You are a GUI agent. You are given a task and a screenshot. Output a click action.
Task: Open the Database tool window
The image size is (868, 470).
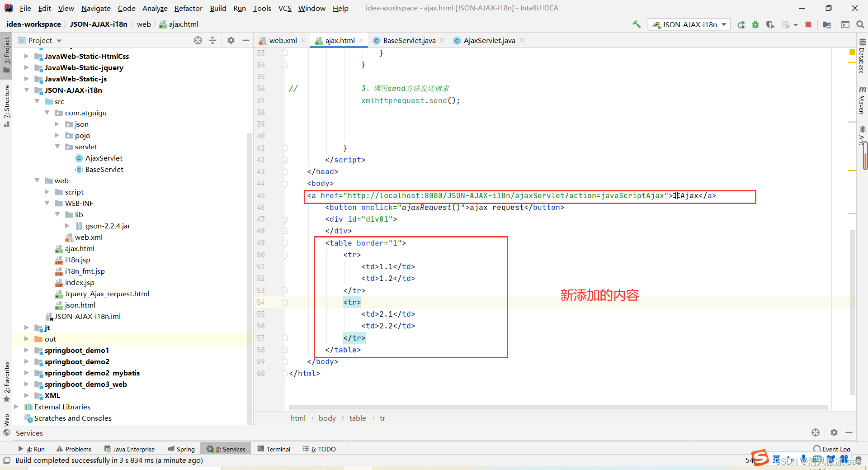pos(862,56)
